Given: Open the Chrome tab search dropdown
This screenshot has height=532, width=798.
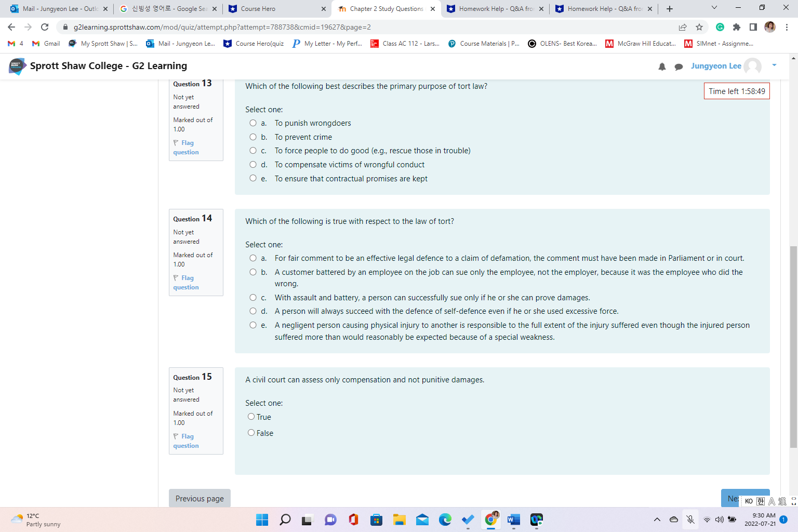Looking at the screenshot, I should tap(714, 8).
